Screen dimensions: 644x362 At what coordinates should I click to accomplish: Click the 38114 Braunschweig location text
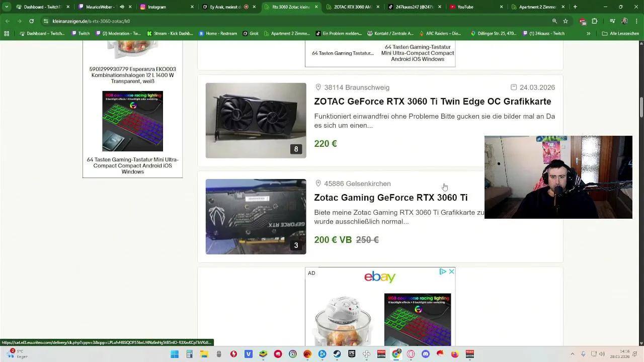pos(357,87)
